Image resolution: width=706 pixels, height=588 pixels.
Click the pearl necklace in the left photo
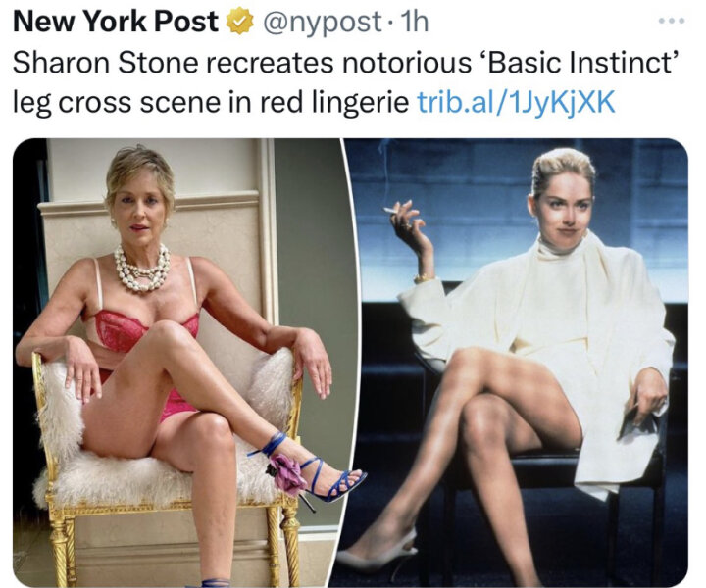pyautogui.click(x=142, y=269)
